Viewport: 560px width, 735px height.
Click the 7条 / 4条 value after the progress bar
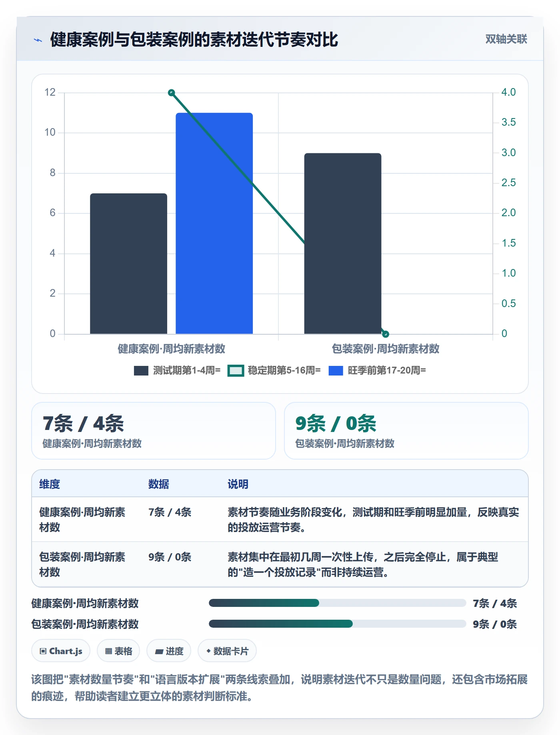click(x=495, y=603)
